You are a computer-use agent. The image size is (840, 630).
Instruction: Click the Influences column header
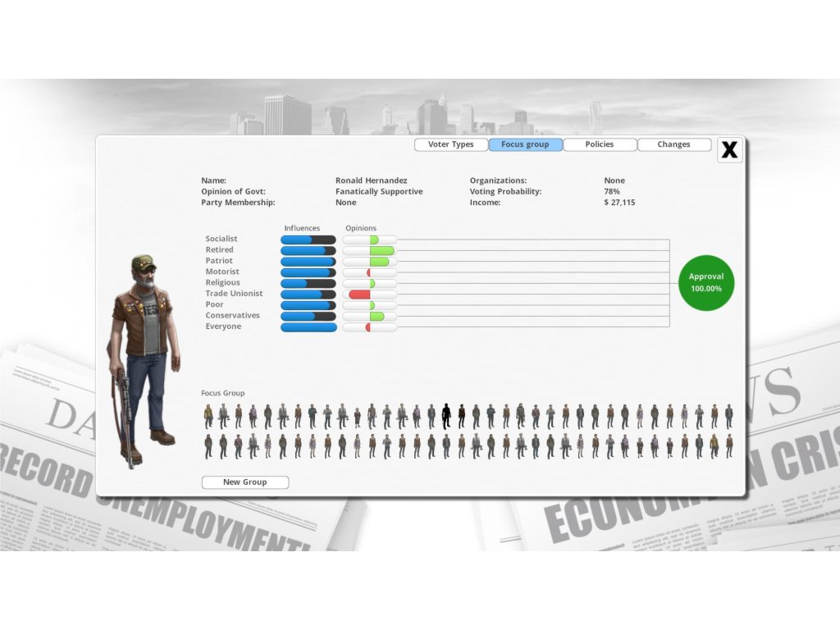(x=302, y=228)
